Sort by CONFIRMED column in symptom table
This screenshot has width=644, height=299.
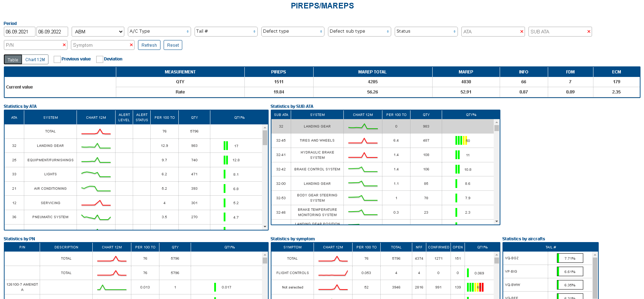[x=439, y=247]
